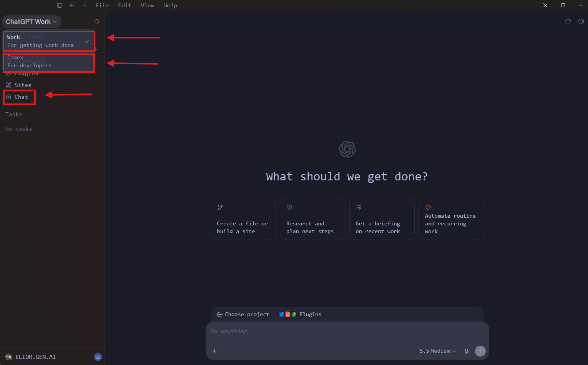588x365 pixels.
Task: Toggle the bottom panel layout icon
Action: (x=568, y=21)
